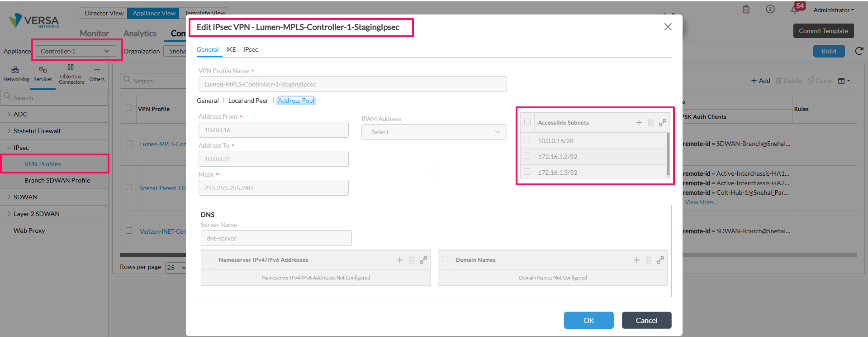Open the Networking section icon
Screen dimensions: 868x337
click(x=16, y=73)
